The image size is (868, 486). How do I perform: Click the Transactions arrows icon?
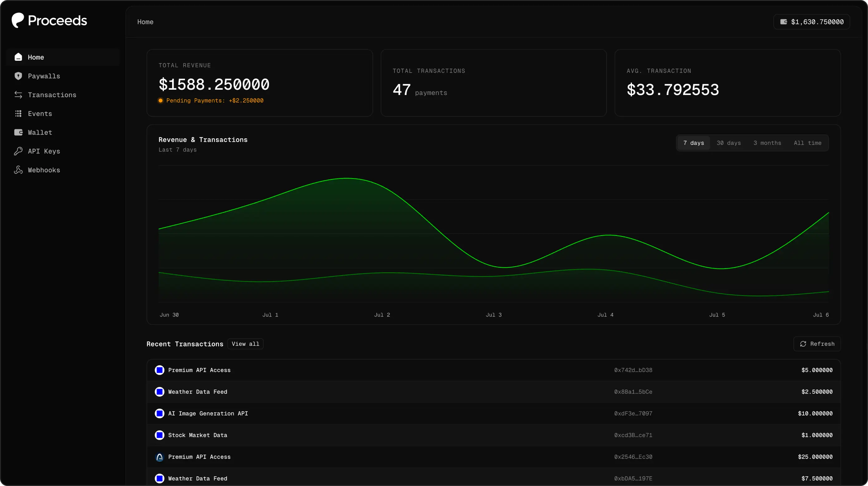pyautogui.click(x=18, y=95)
